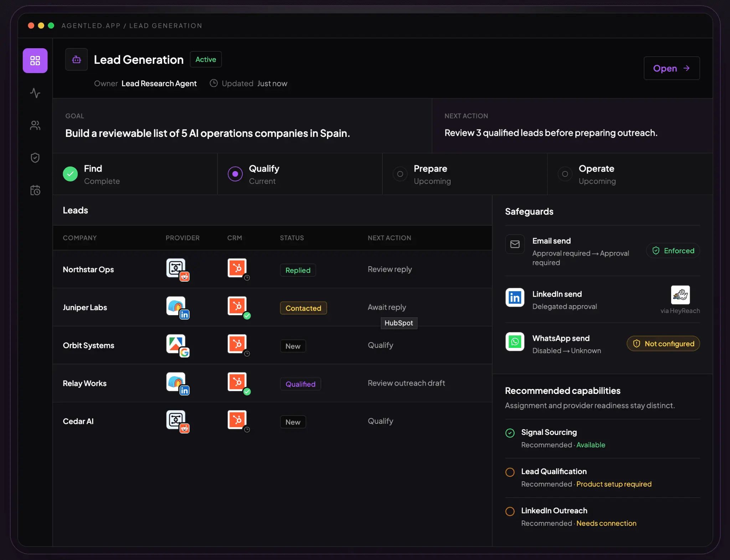Click the Lead Qualification status circle
Viewport: 730px width, 560px height.
(510, 472)
